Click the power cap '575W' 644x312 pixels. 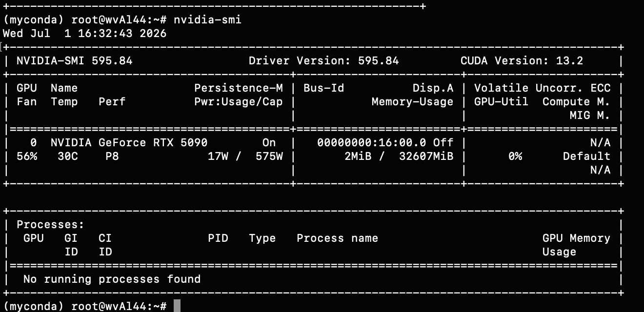tap(269, 156)
